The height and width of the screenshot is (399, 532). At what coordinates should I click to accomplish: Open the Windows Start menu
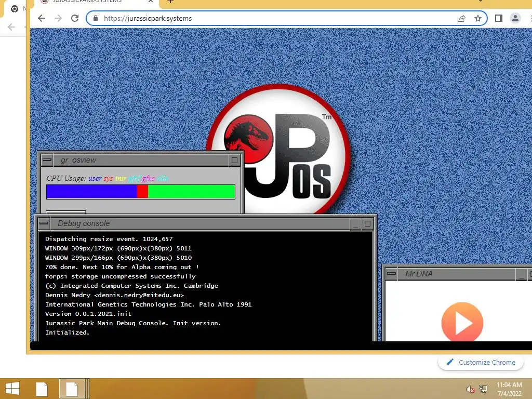click(x=12, y=389)
